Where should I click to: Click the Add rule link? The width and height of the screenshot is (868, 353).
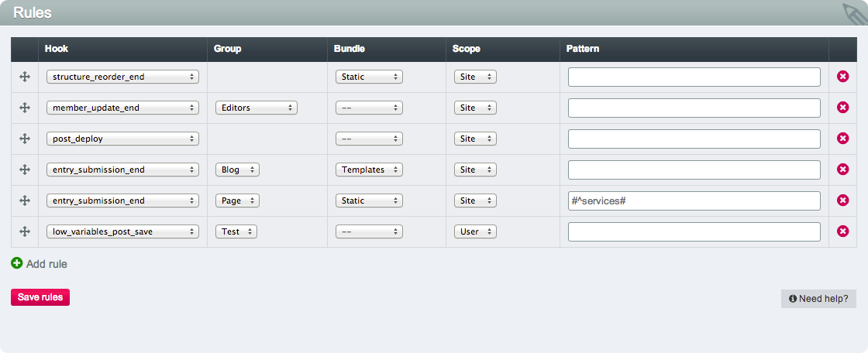tap(46, 264)
